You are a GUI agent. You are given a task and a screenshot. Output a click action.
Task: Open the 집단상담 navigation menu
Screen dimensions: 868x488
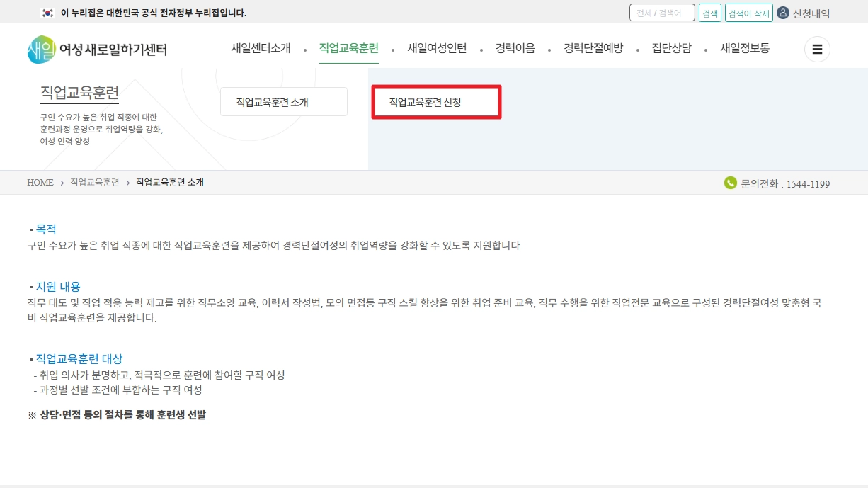tap(671, 48)
